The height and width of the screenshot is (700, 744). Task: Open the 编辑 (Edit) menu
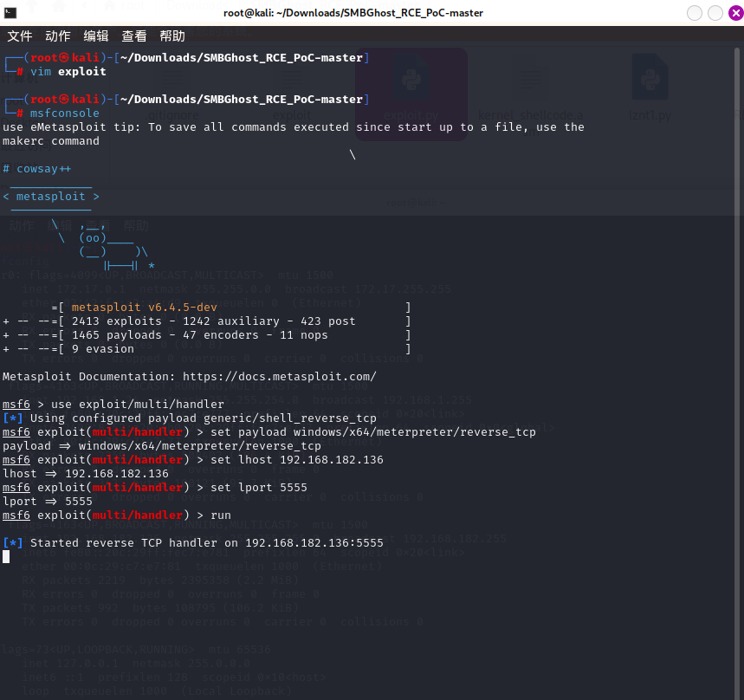[x=96, y=36]
